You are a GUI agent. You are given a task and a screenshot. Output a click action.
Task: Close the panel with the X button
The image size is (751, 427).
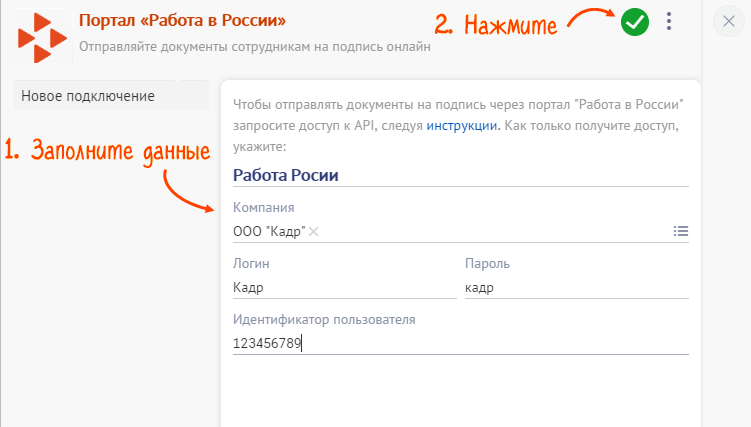(x=729, y=21)
